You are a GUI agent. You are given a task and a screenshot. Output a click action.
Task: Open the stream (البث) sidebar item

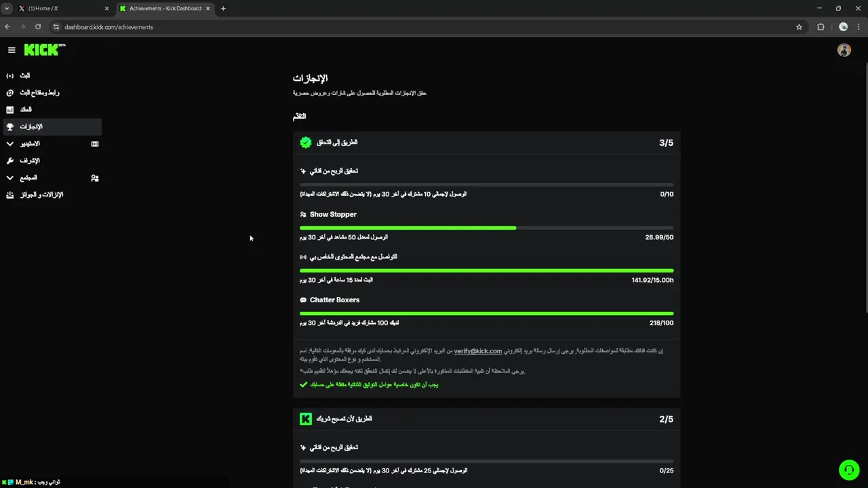point(24,76)
